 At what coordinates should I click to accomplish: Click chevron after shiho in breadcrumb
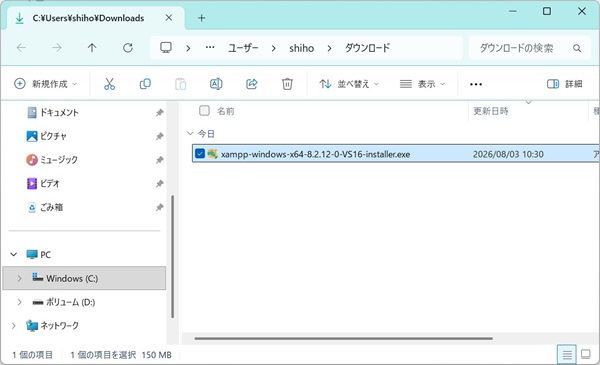[x=329, y=48]
